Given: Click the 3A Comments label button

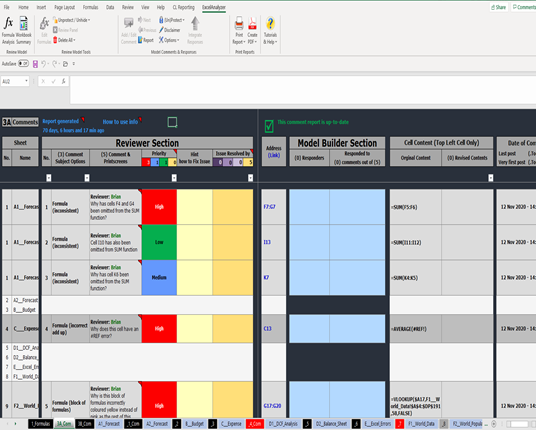Looking at the screenshot, I should 20,122.
